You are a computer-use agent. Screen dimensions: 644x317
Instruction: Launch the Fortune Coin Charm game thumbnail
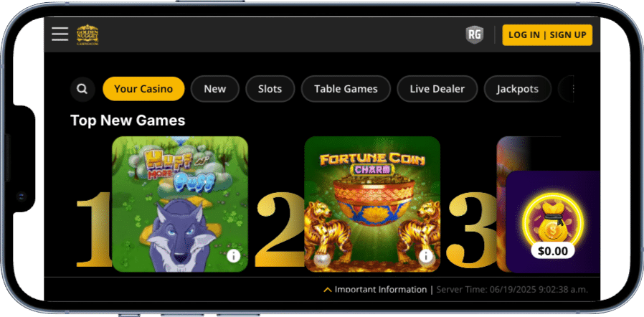[x=372, y=204]
